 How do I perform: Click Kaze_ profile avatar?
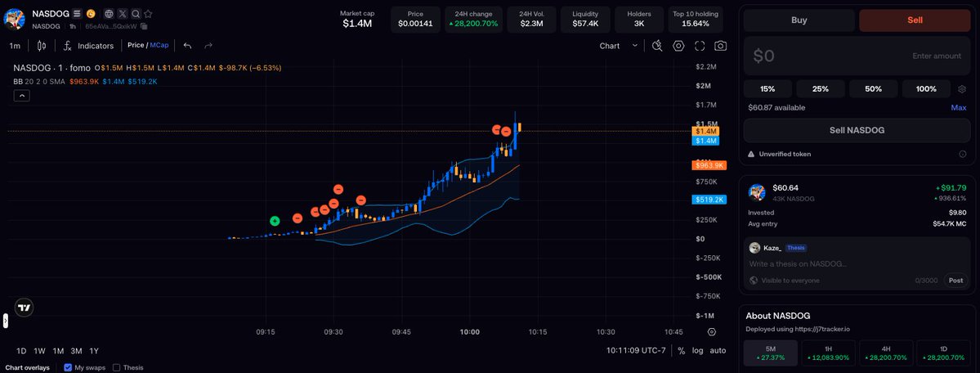[x=754, y=248]
